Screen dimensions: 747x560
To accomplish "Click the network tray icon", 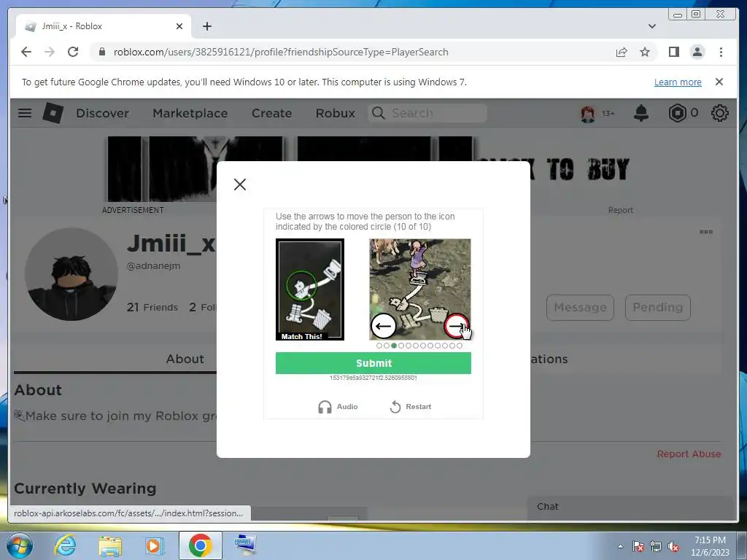I will [x=656, y=546].
